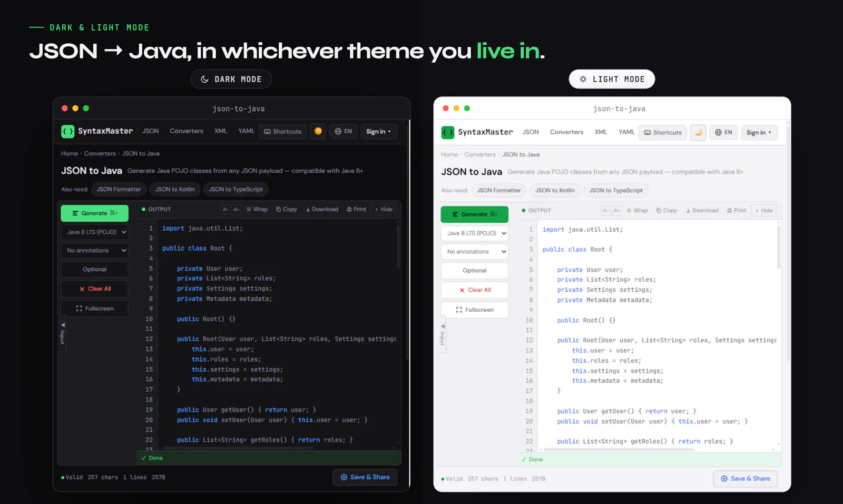The height and width of the screenshot is (504, 843).
Task: Open Shortcuts in dark window navbar
Action: tap(283, 131)
